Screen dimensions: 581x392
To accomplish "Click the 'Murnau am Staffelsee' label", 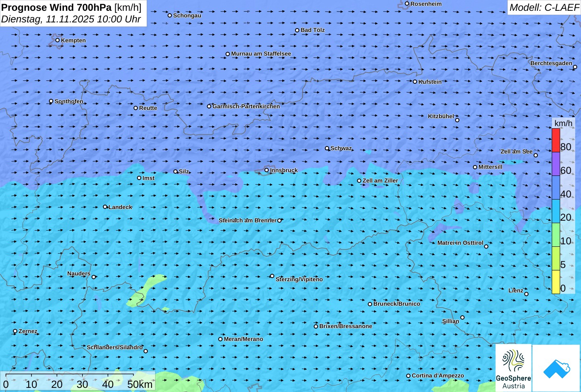I will 261,54.
